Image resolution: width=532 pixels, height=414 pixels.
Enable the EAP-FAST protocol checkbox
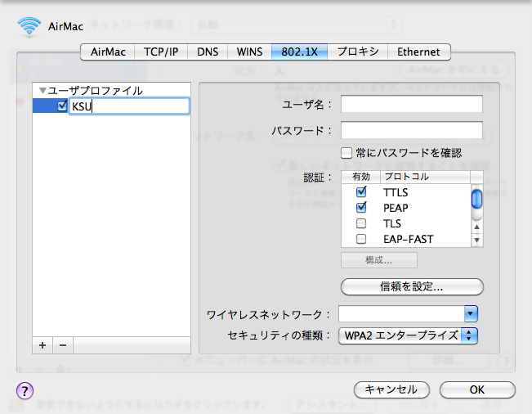[361, 239]
